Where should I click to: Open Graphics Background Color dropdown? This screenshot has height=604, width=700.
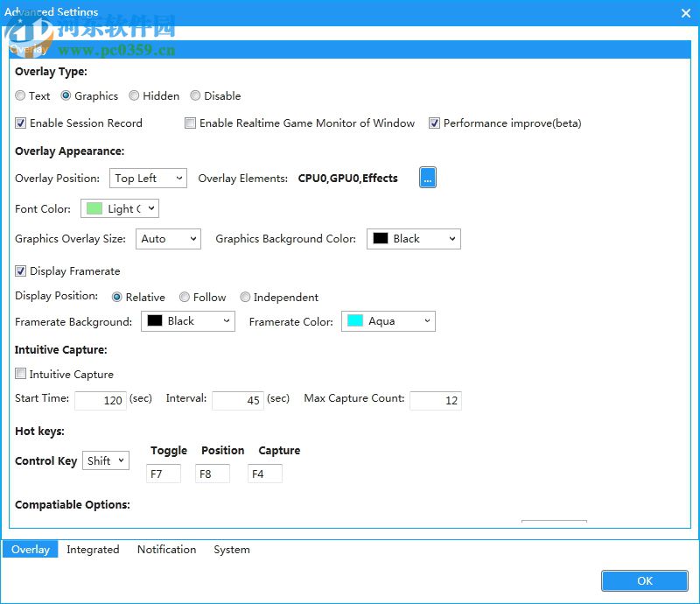(x=413, y=239)
